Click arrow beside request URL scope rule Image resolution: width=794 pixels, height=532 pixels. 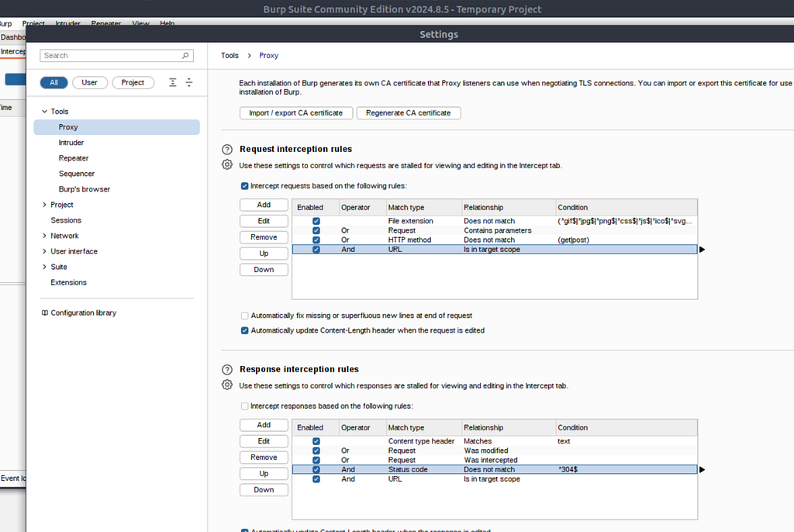tap(702, 249)
